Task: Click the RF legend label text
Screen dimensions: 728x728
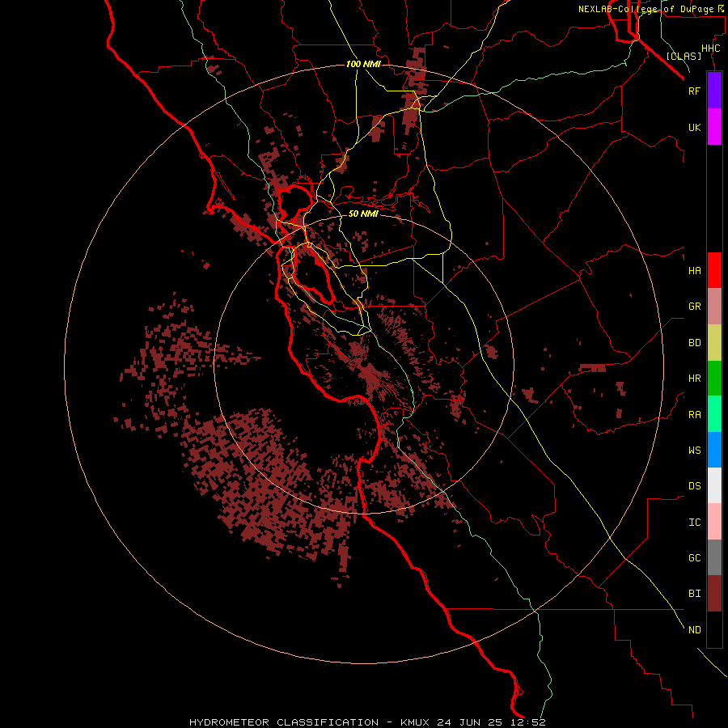Action: point(694,91)
